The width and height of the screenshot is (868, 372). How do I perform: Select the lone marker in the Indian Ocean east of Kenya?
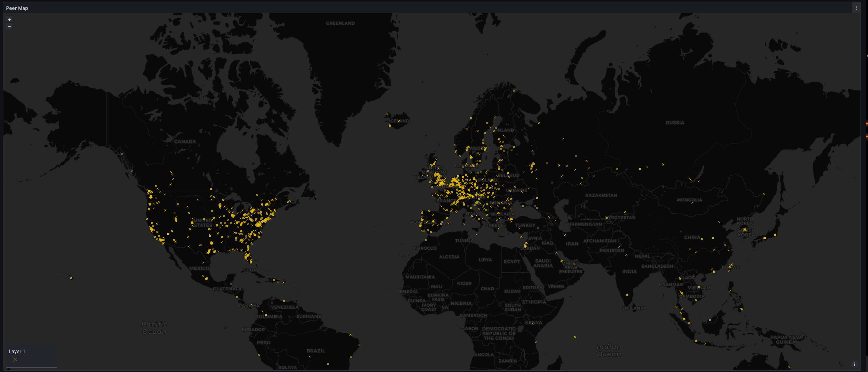click(575, 337)
